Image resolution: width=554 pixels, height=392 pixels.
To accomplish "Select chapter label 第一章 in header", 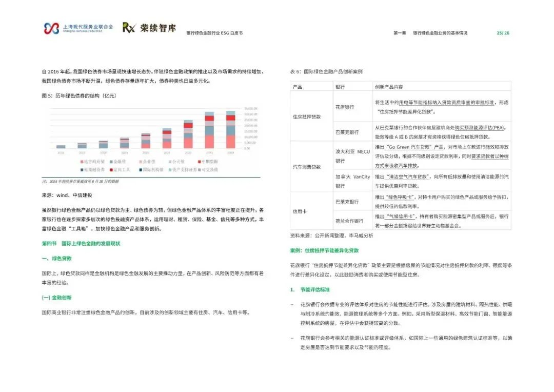I will 400,33.
